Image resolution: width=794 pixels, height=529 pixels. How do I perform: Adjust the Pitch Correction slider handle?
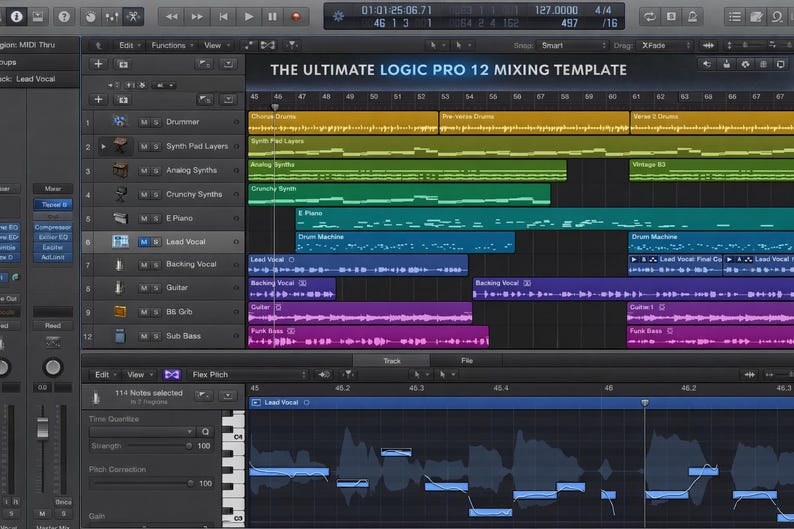click(190, 483)
